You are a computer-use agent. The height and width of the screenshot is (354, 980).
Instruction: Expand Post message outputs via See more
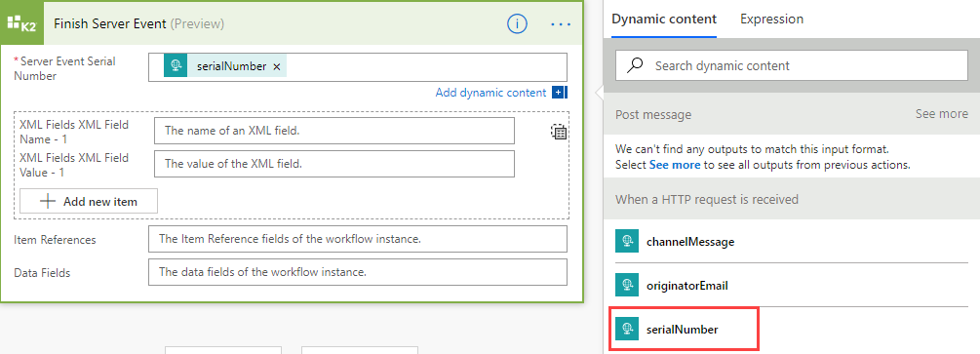click(942, 114)
